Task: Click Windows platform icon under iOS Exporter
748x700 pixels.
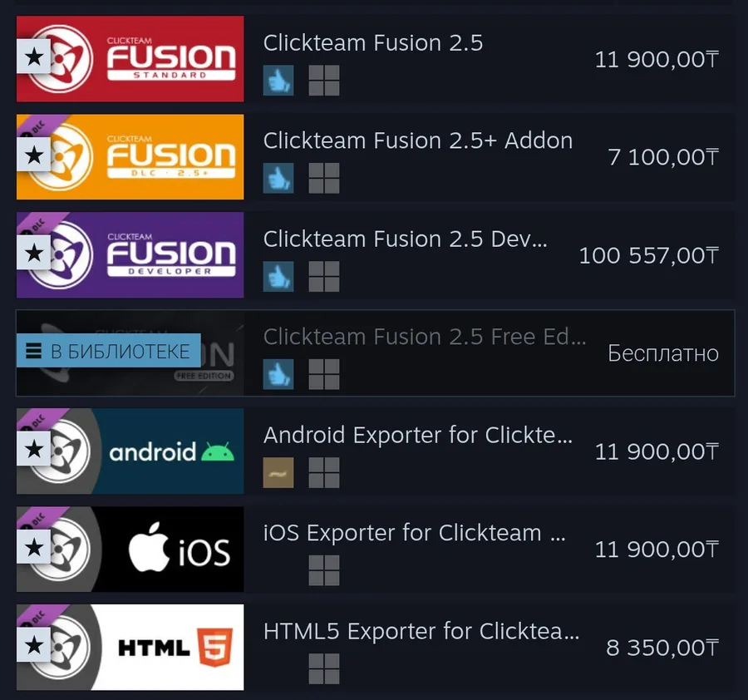Action: pos(324,570)
